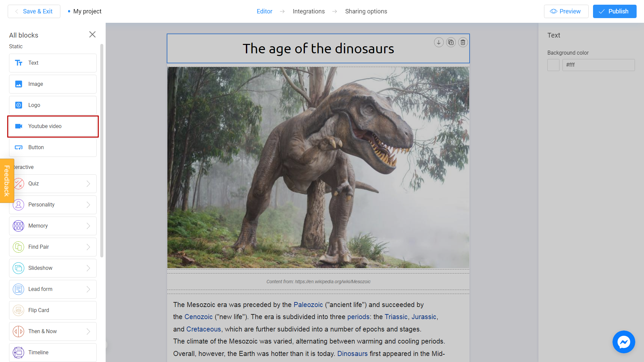
Task: Insert an Image block
Action: 53,84
